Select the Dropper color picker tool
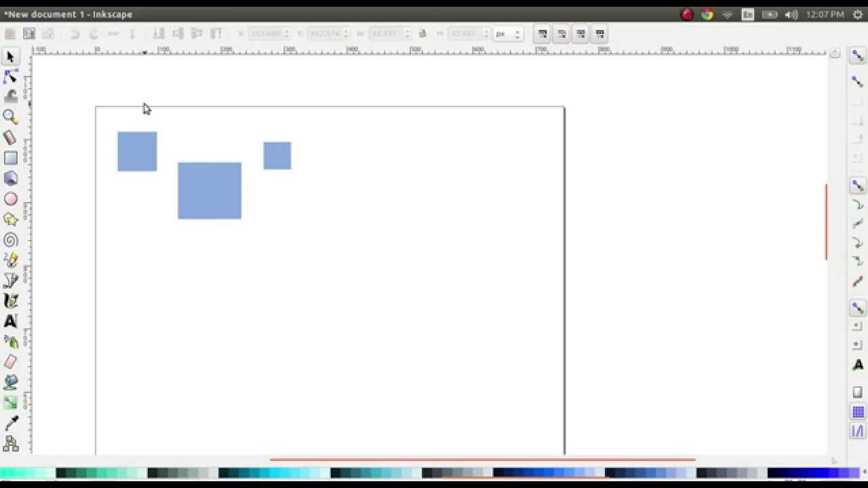This screenshot has width=868, height=488. point(10,423)
